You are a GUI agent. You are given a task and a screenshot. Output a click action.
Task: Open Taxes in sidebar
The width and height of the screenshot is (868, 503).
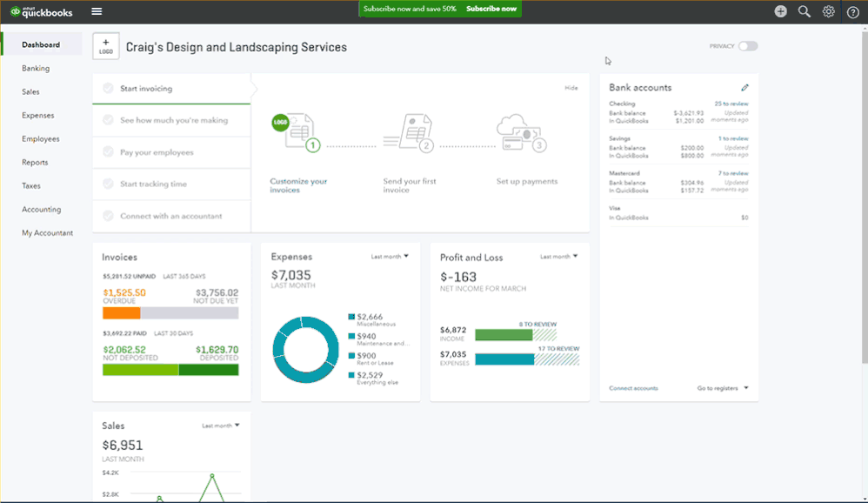[31, 185]
